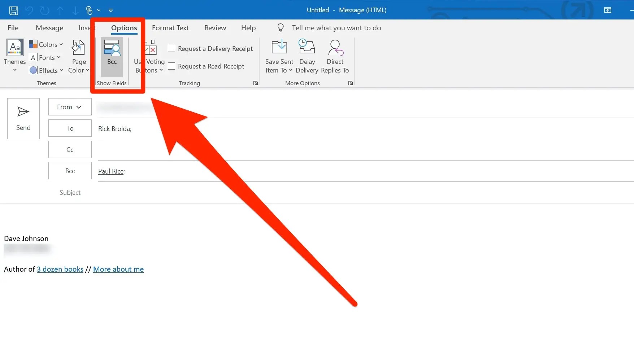634x364 pixels.
Task: Switch to the Format Text tab
Action: tap(170, 28)
